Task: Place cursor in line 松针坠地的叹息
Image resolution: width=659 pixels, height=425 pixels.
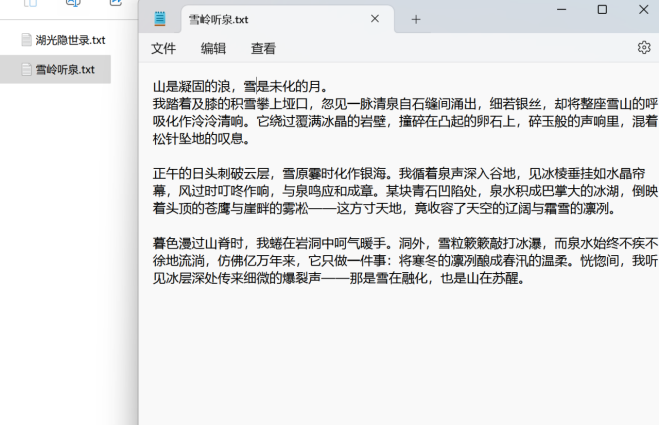Action: pyautogui.click(x=201, y=138)
